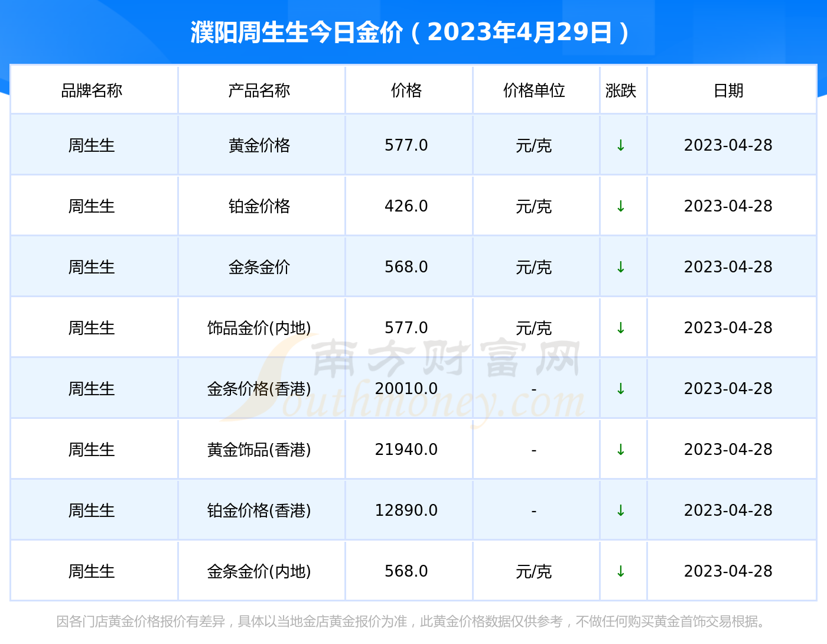Click the price 20010.0
The height and width of the screenshot is (644, 827).
click(406, 389)
